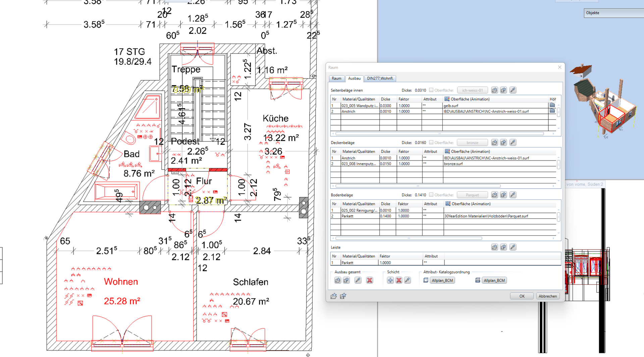Click the first Allplan_BCM catalog button

442,280
